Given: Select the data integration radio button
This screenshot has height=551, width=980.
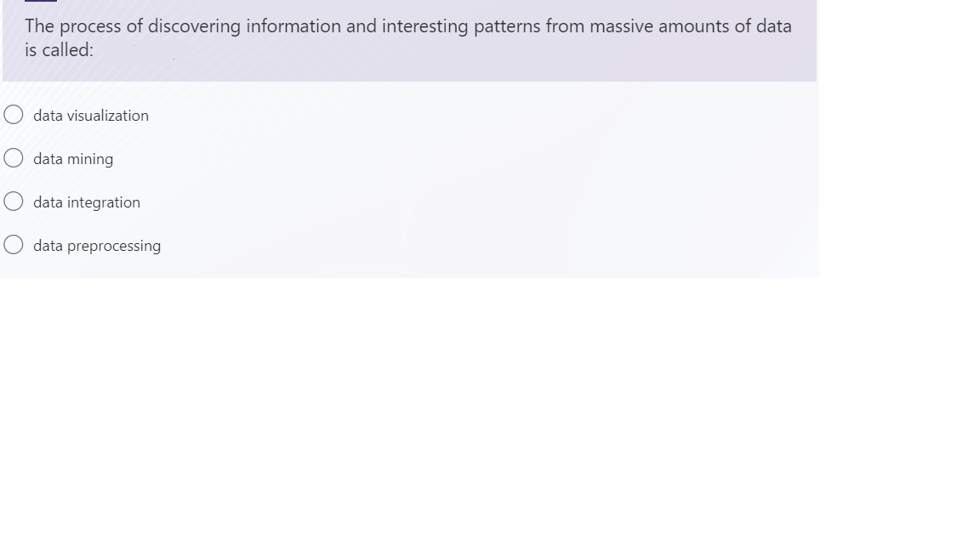Looking at the screenshot, I should click(x=13, y=200).
